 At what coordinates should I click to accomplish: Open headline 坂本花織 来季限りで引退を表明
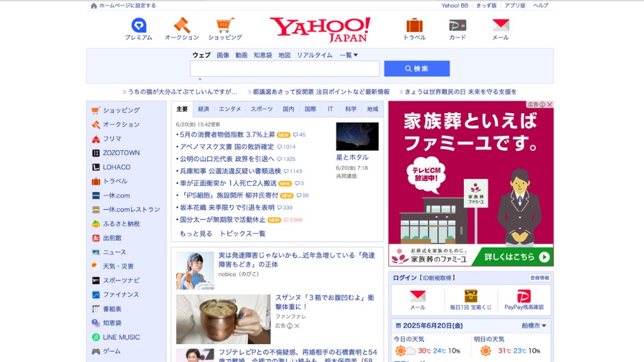tap(227, 208)
